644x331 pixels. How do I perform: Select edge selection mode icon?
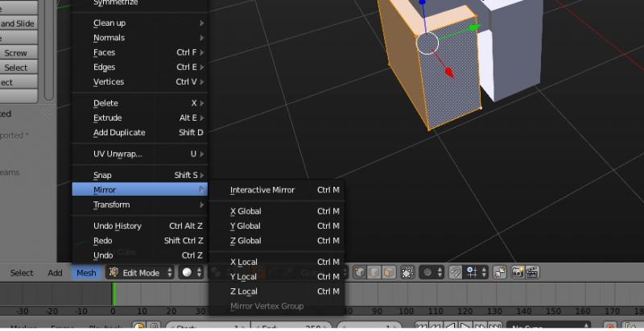click(x=374, y=272)
